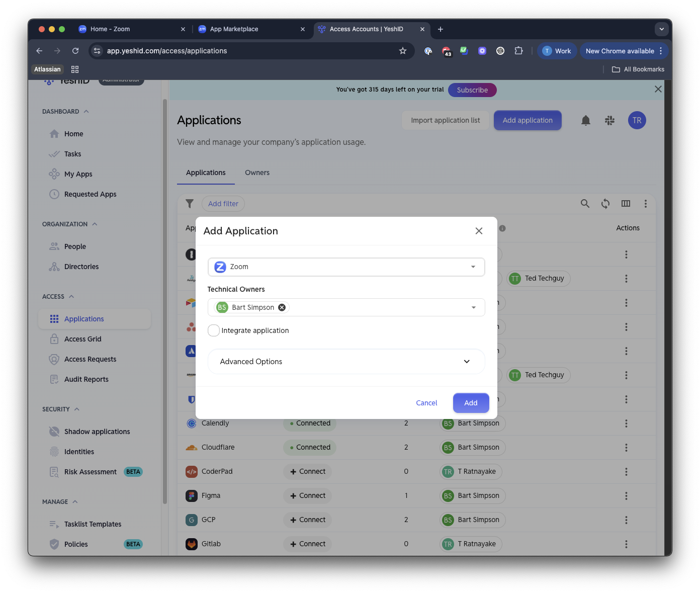Bookmark this page with star icon
This screenshot has height=593, width=700.
[x=403, y=51]
